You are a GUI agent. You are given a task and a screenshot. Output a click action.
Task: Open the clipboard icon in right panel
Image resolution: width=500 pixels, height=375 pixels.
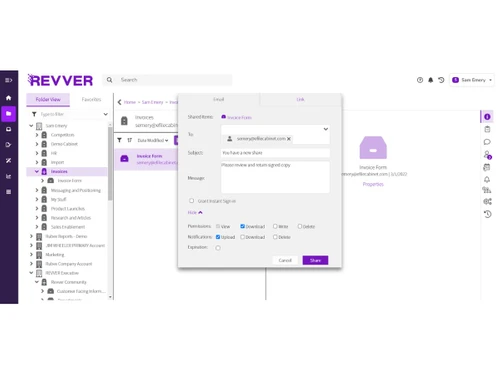487,129
